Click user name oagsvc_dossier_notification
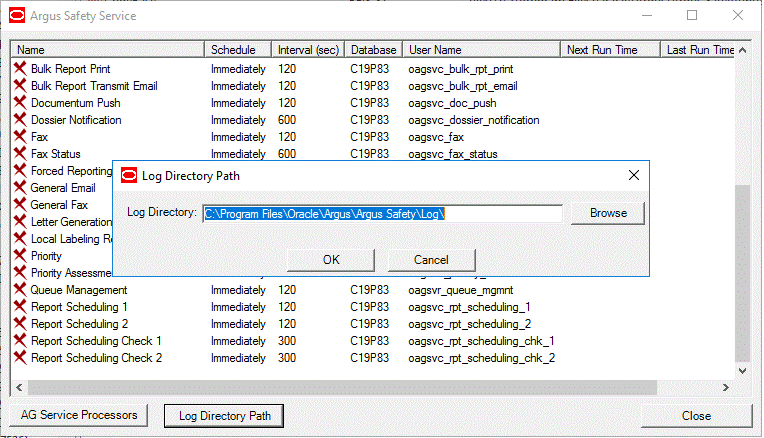The image size is (764, 438). click(x=474, y=120)
